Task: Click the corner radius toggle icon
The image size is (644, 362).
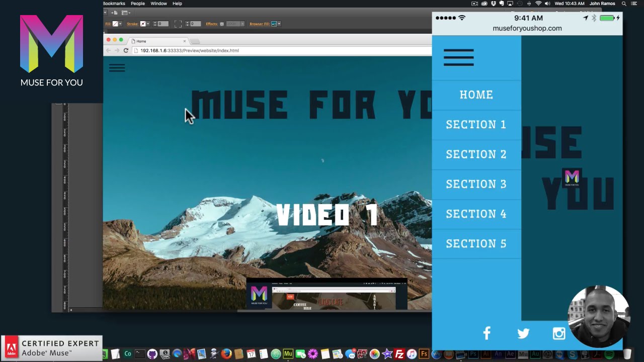Action: pos(178,24)
